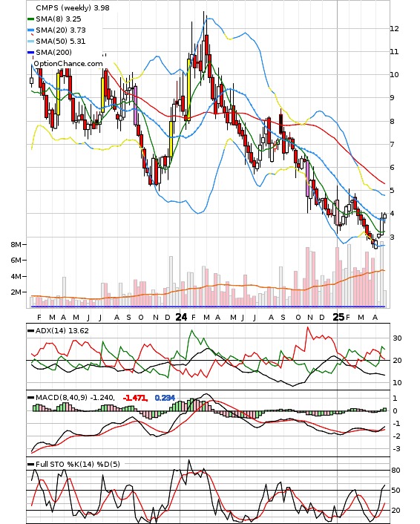Click the OptionChance.com watermark link
The width and height of the screenshot is (420, 524).
point(68,64)
